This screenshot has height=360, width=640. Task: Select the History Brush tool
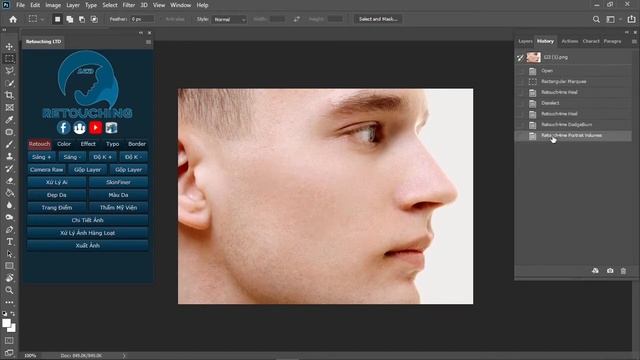pyautogui.click(x=9, y=169)
